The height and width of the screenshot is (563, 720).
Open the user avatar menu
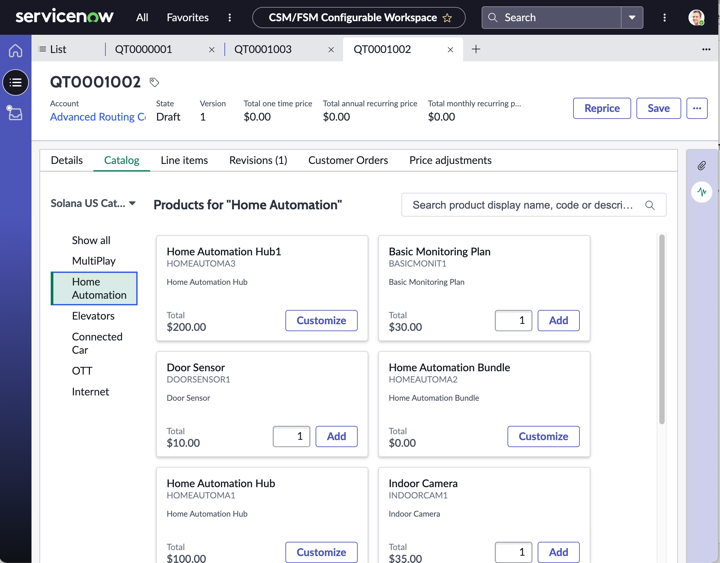(696, 18)
